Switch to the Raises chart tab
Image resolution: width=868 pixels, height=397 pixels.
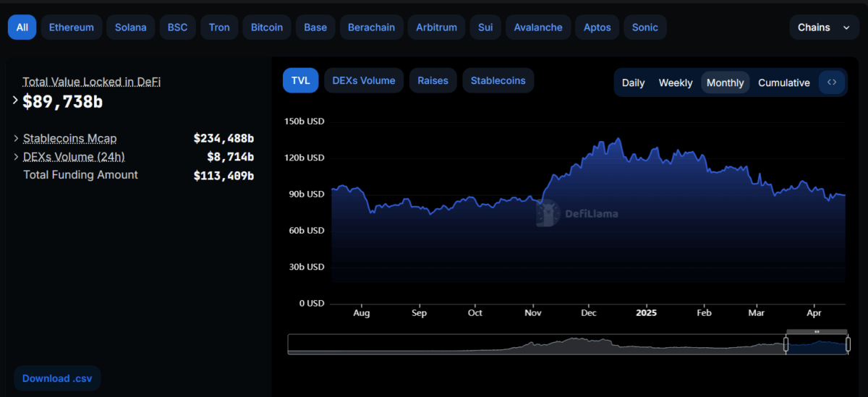433,80
